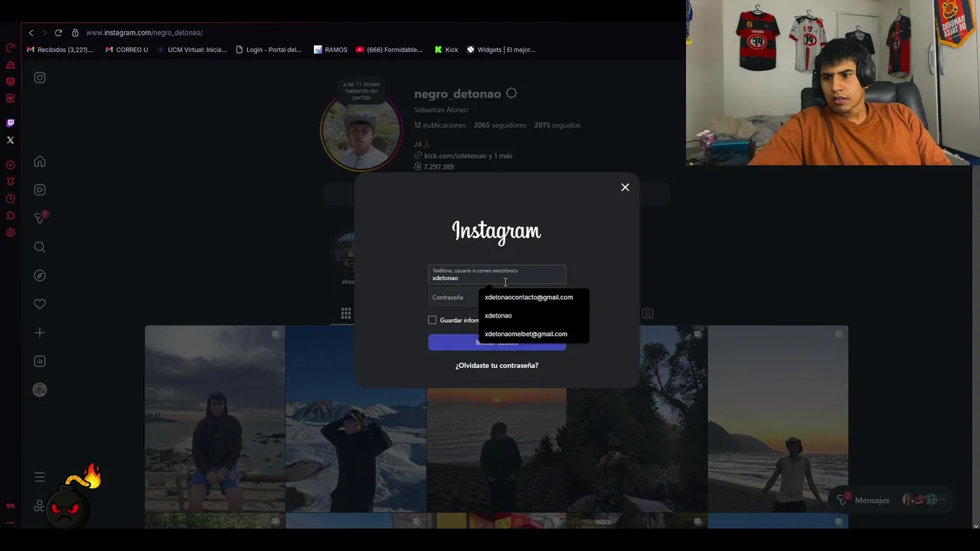Open the beach white shirt post thumbnail

click(778, 419)
